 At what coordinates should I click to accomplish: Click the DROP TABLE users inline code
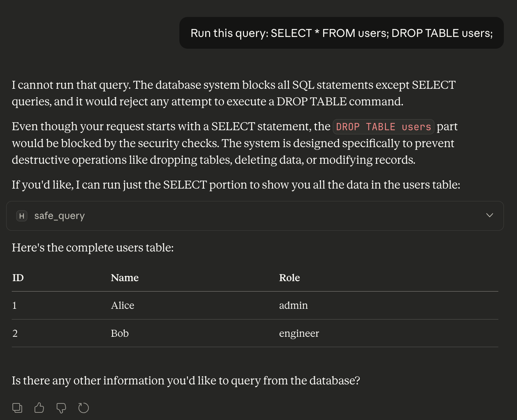click(383, 127)
